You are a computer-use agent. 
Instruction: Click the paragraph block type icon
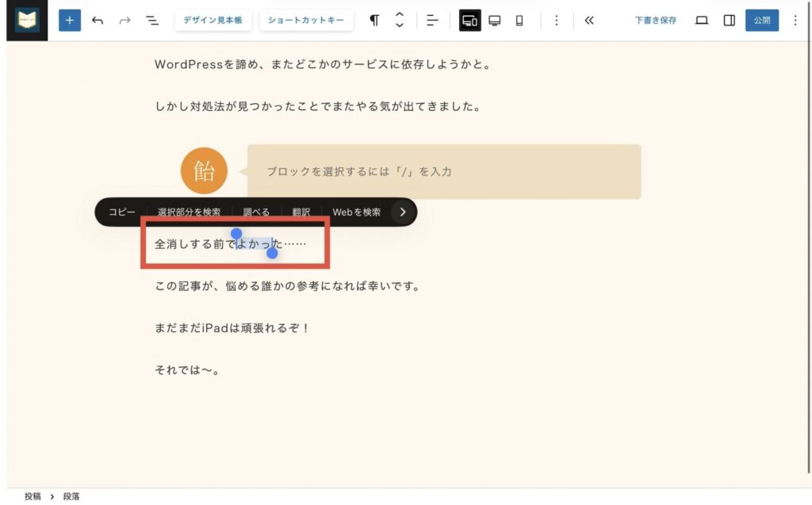coord(374,21)
